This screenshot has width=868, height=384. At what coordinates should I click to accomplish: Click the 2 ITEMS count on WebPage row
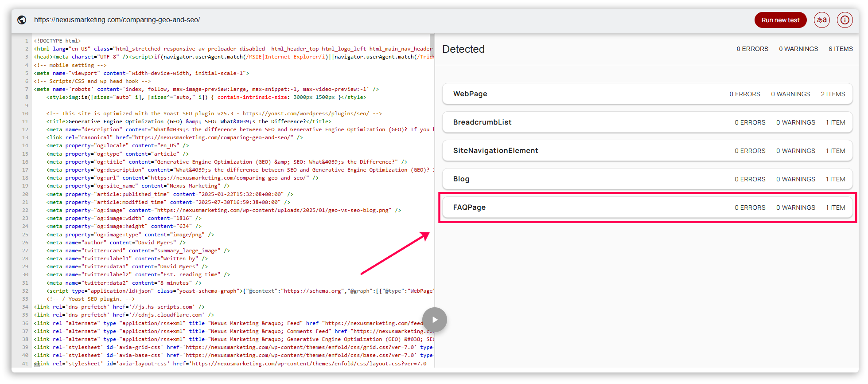pos(833,94)
